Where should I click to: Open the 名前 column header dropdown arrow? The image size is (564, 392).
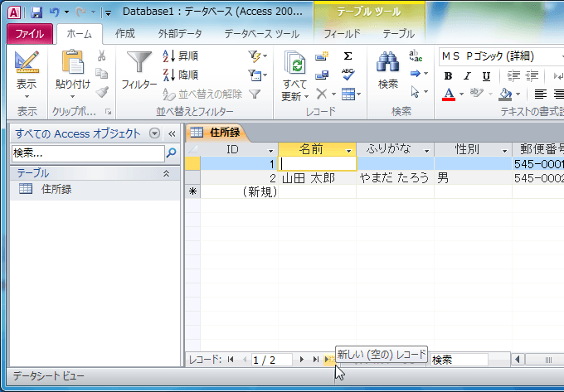pos(348,151)
